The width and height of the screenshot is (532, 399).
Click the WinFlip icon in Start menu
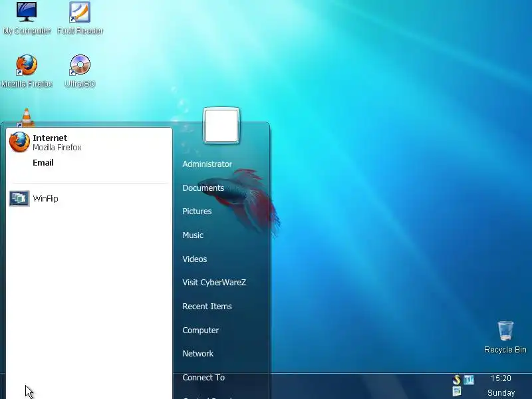[19, 198]
